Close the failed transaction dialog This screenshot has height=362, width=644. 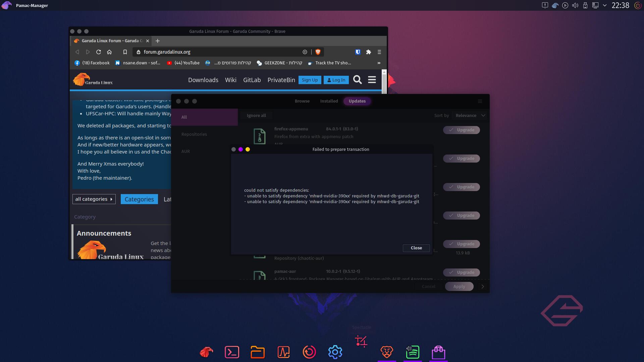[x=416, y=248]
